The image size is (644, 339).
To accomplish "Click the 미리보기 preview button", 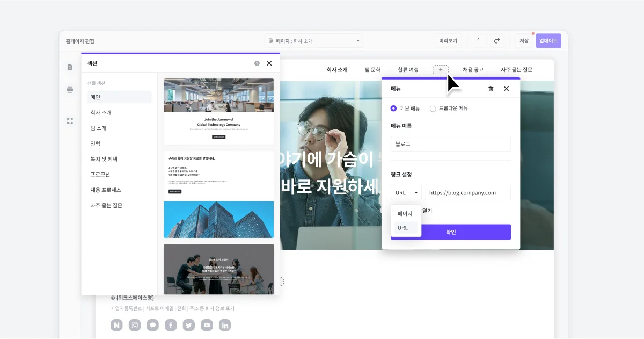I will [x=448, y=41].
